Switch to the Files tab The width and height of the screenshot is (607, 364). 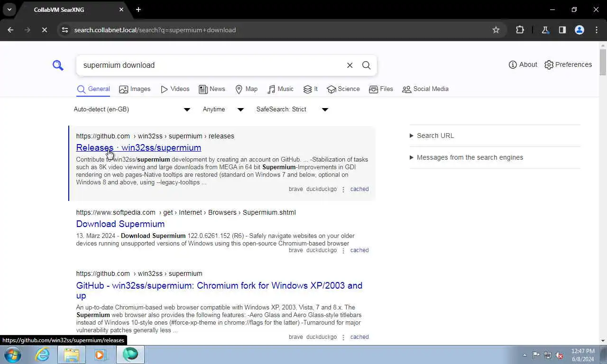coord(381,89)
